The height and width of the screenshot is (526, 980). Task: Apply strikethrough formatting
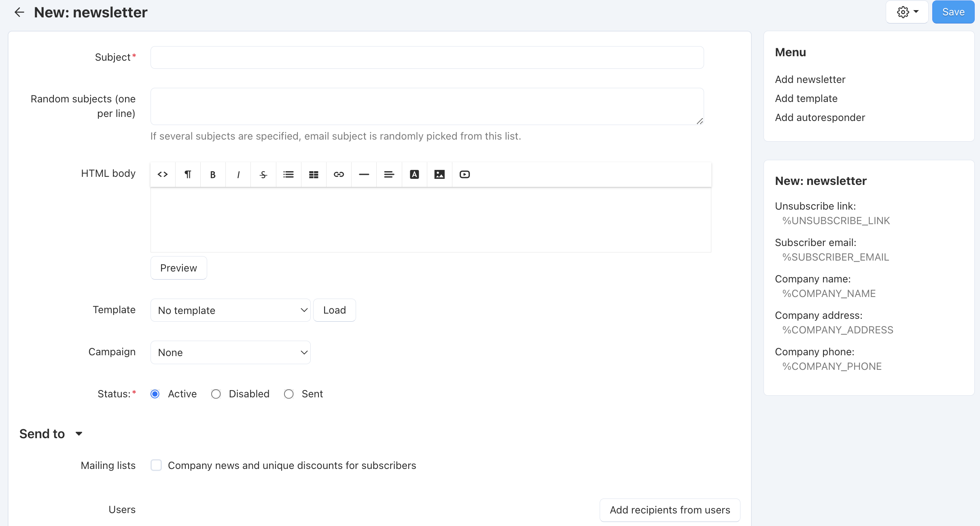263,174
